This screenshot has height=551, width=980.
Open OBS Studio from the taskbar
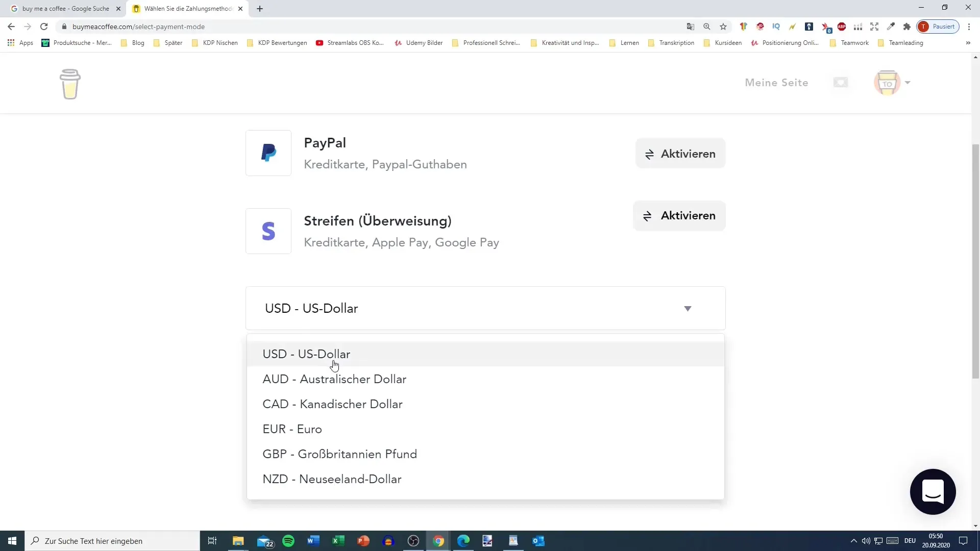point(413,541)
